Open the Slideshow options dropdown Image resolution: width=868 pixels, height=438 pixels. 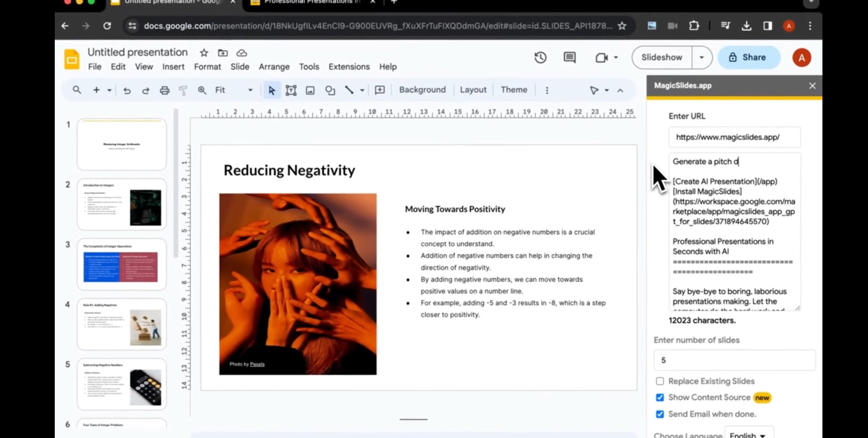tap(701, 58)
